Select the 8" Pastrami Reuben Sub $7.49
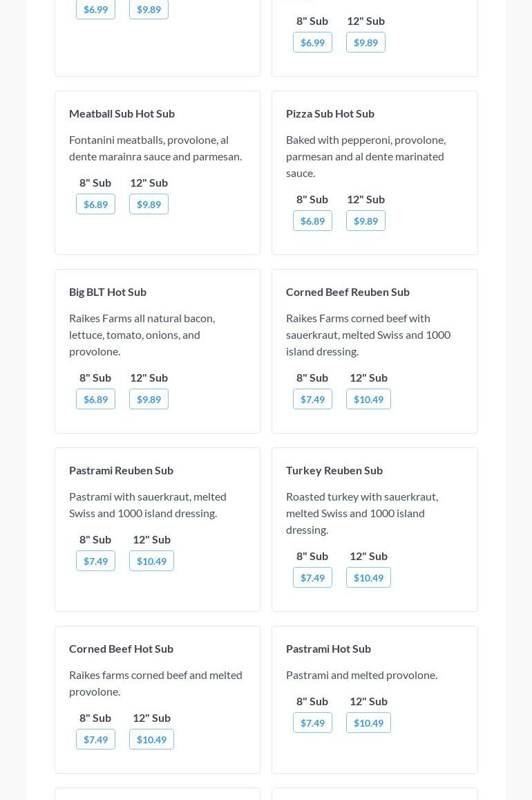 95,561
